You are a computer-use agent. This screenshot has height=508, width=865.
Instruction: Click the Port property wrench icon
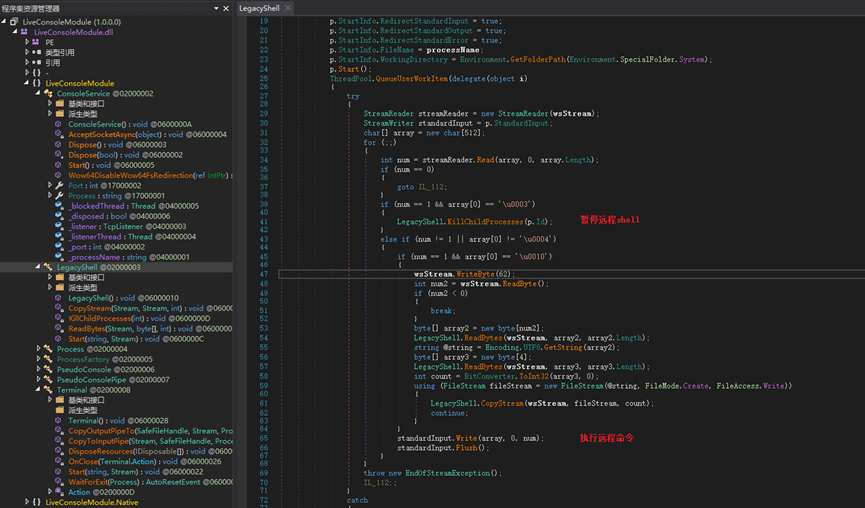59,185
